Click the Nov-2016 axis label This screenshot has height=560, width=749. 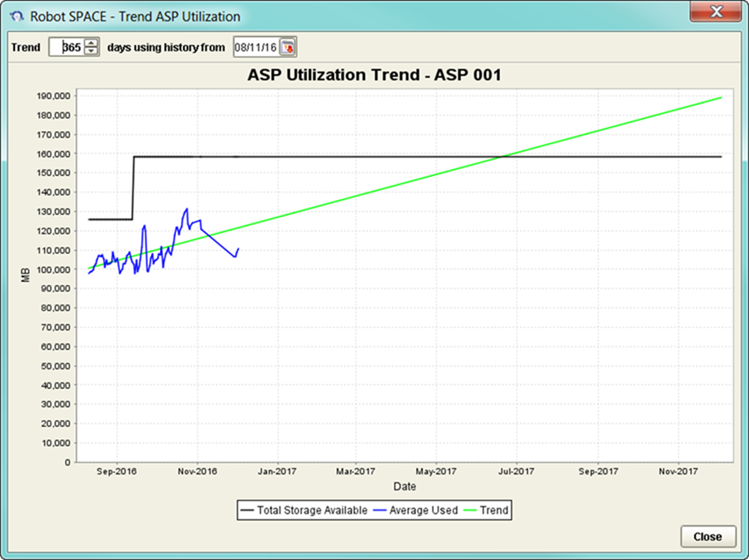click(x=197, y=471)
